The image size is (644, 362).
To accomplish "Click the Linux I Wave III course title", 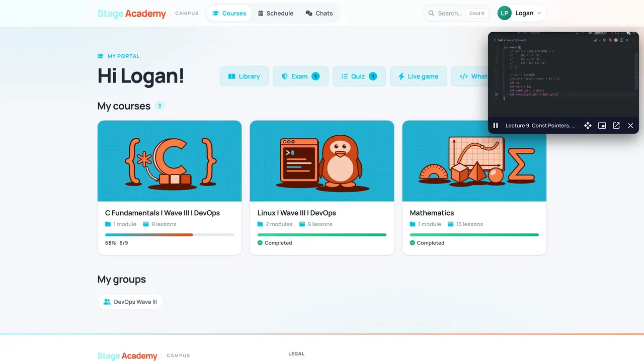I will click(297, 213).
